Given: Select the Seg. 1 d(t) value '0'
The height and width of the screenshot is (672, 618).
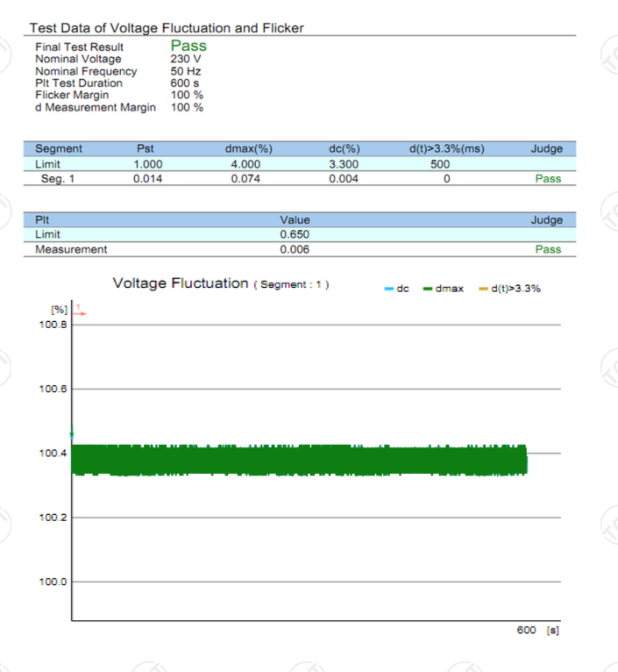Looking at the screenshot, I should [x=447, y=179].
